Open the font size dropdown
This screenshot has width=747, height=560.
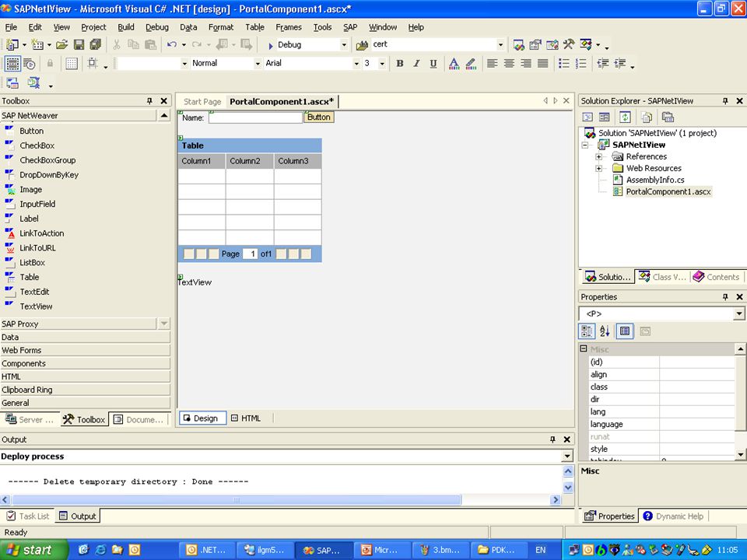(x=382, y=63)
